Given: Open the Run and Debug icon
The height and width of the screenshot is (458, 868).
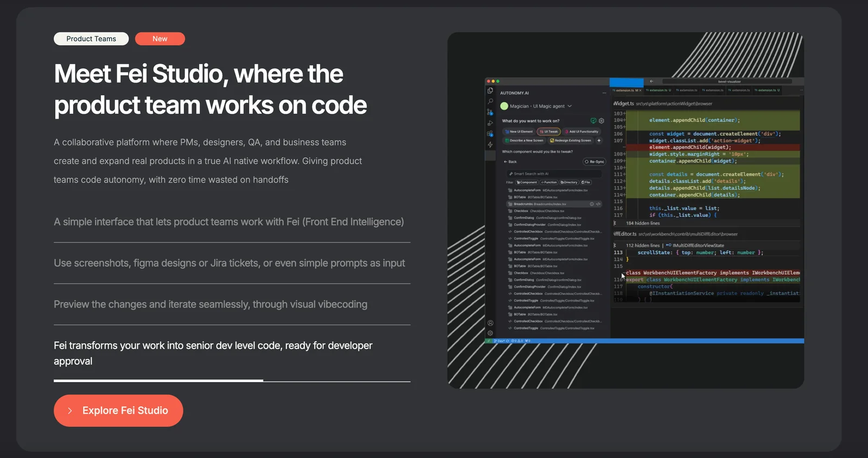Looking at the screenshot, I should click(x=490, y=123).
